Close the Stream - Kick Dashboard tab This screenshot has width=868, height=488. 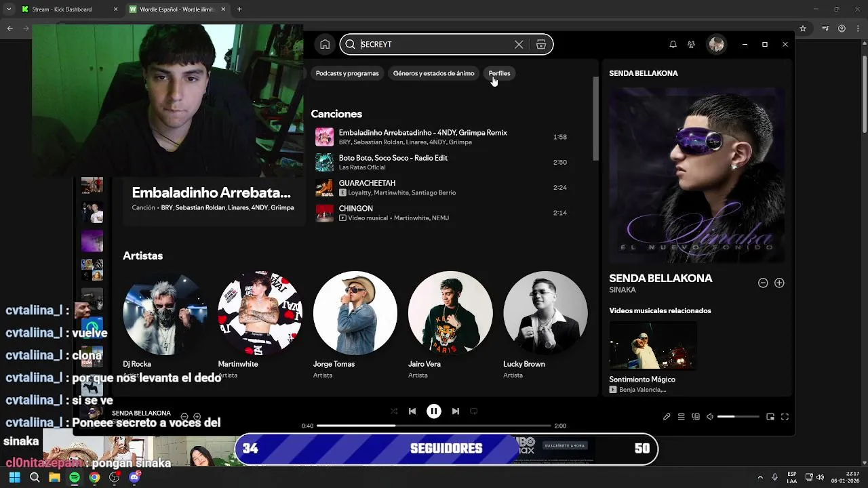tap(116, 9)
